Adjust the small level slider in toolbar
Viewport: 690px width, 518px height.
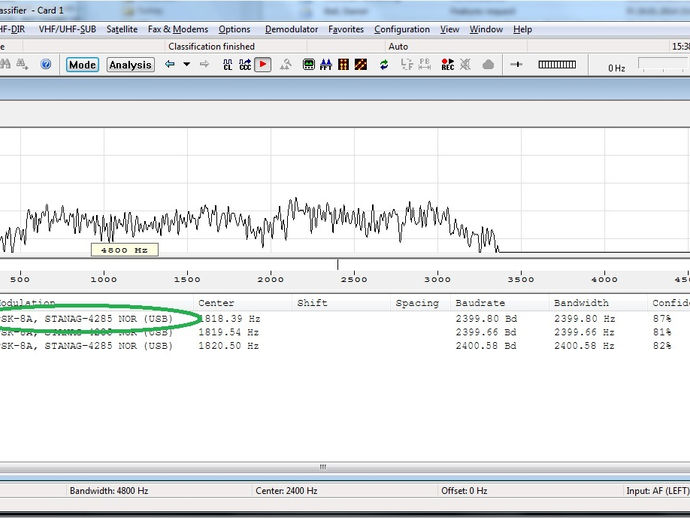[516, 65]
